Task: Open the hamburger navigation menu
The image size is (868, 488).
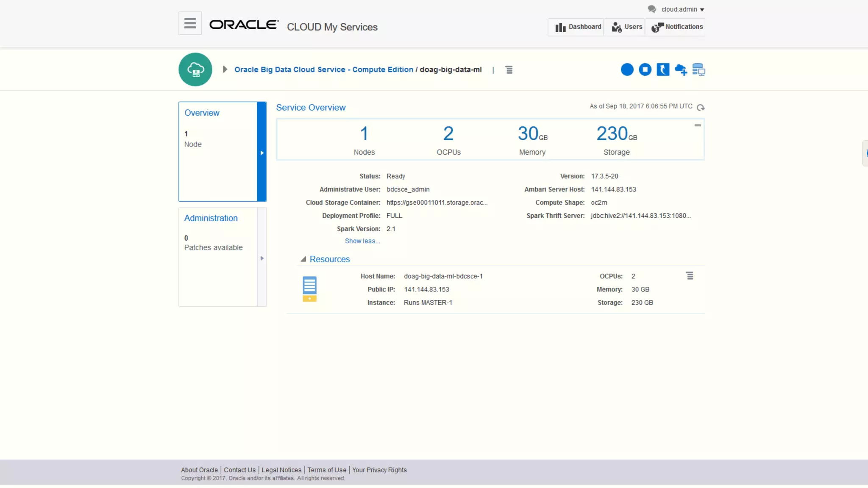Action: (190, 23)
